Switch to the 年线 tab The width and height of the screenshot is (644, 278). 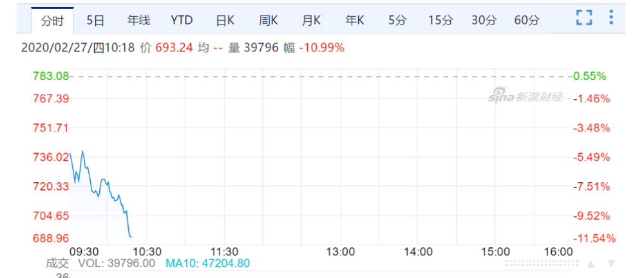138,20
